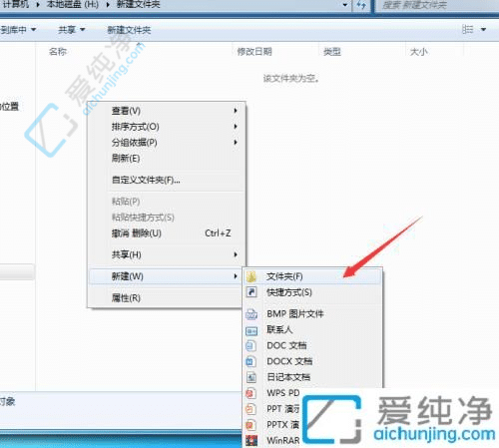Select 快捷方式(S) in the submenu

312,292
